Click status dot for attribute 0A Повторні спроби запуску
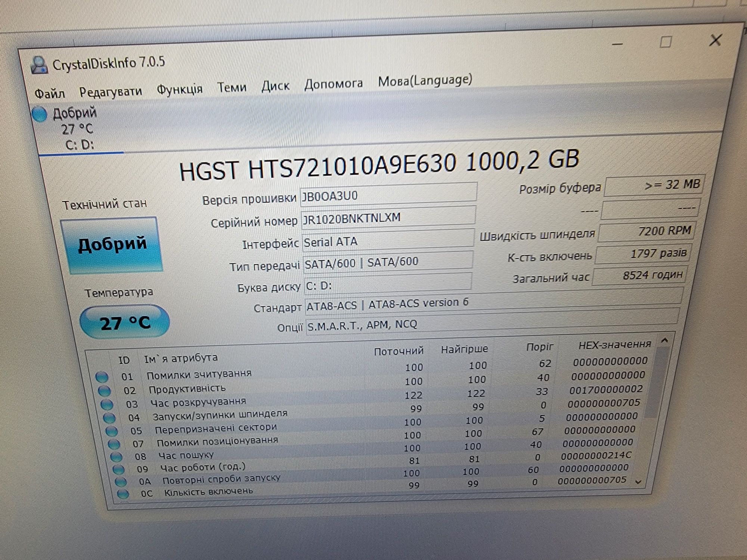The image size is (747, 560). [x=121, y=482]
